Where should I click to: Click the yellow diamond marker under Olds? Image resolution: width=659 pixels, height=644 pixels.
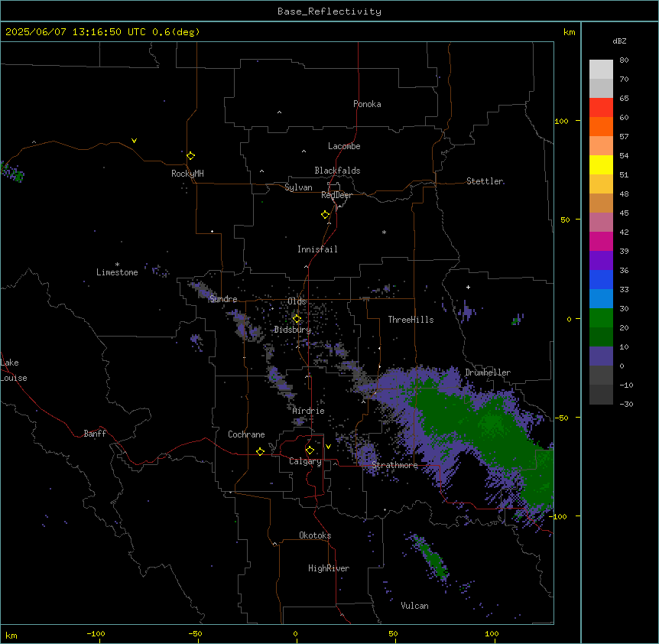click(x=297, y=319)
